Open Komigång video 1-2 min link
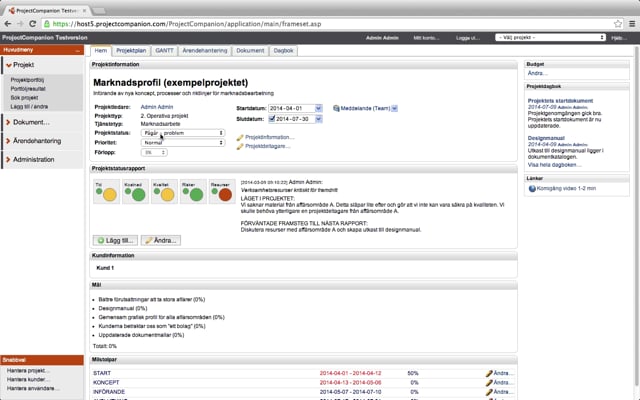This screenshot has width=640, height=400. [x=566, y=189]
